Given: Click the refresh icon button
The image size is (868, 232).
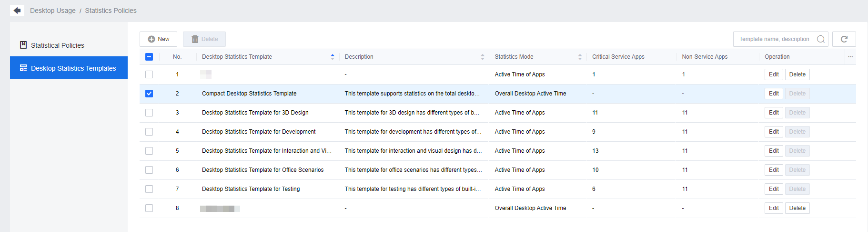Looking at the screenshot, I should tap(844, 39).
